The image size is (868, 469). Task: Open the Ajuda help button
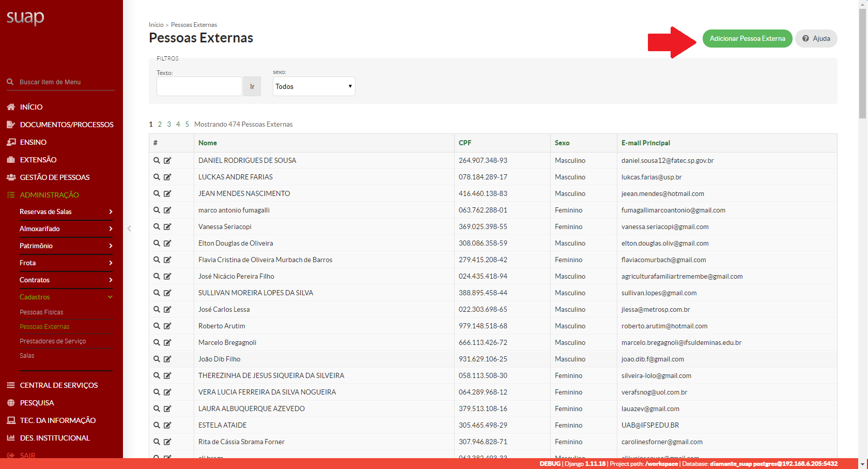816,39
